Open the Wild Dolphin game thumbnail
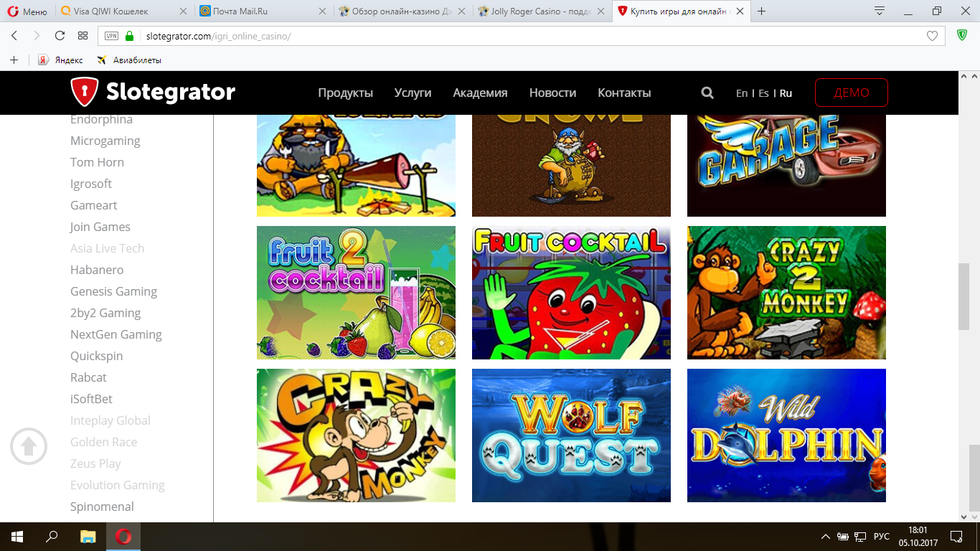This screenshot has width=980, height=551. point(786,435)
